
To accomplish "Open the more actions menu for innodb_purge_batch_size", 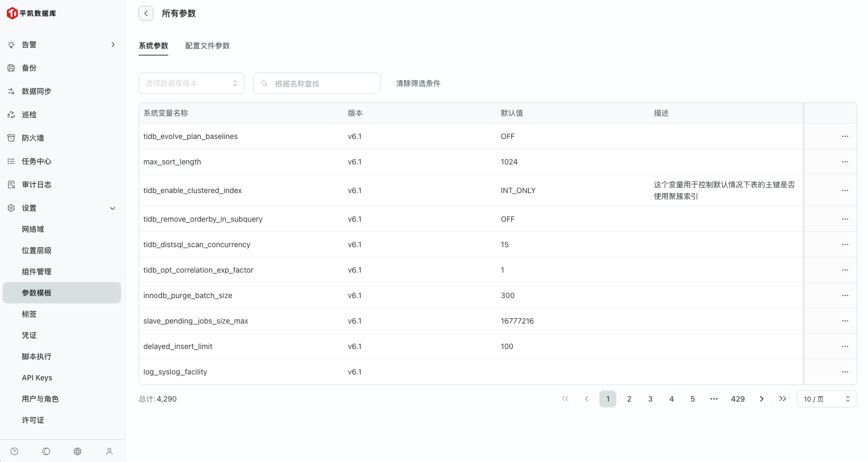I will [845, 295].
